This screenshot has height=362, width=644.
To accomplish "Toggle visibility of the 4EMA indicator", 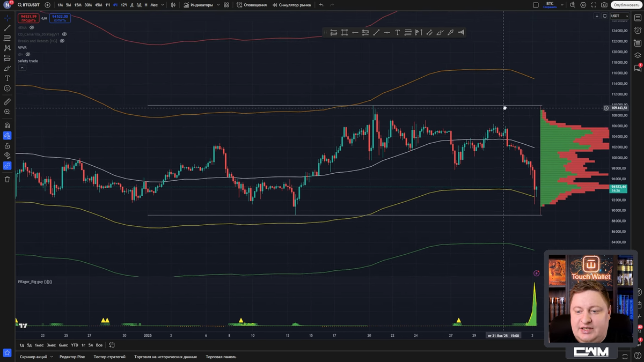I will (x=32, y=27).
